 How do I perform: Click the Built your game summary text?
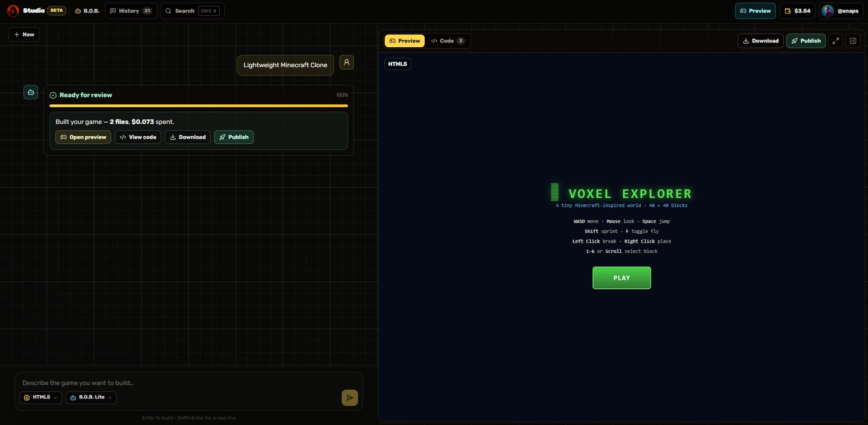(x=115, y=122)
